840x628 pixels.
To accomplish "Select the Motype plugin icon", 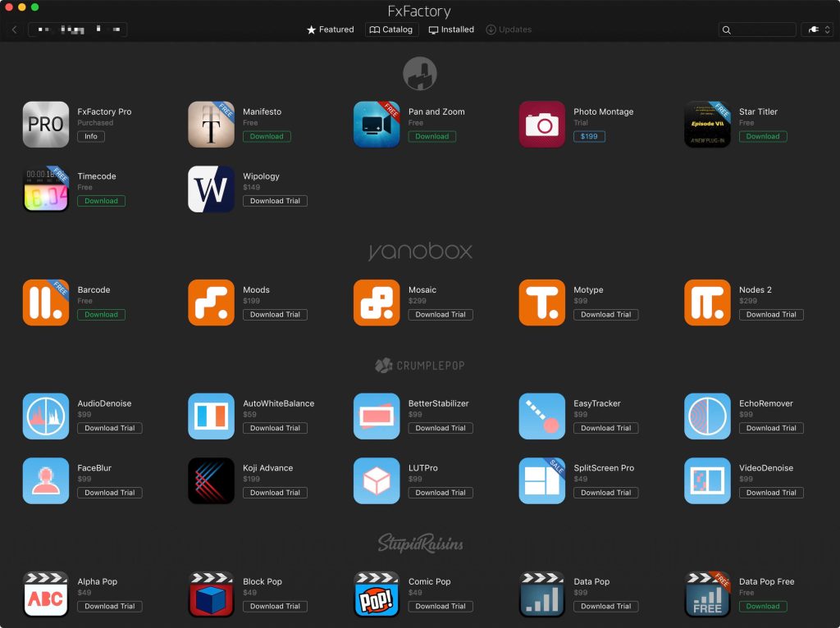I will pyautogui.click(x=541, y=302).
